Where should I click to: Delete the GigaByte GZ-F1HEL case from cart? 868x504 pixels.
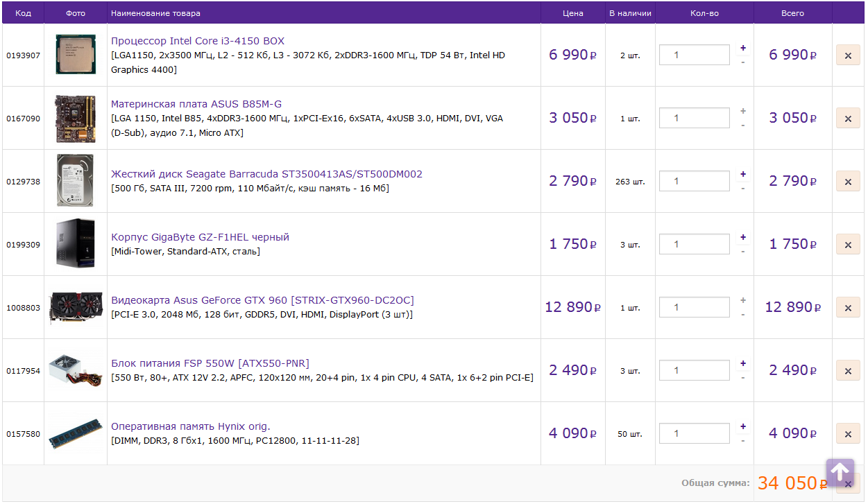pos(847,245)
